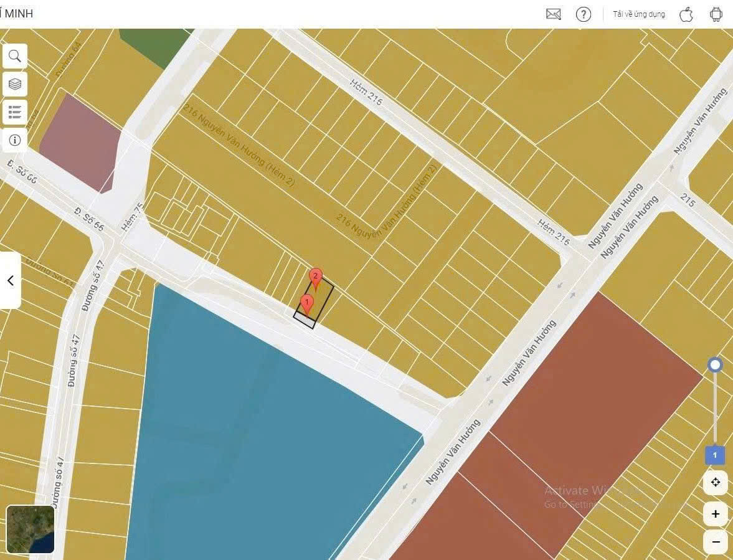
Task: Click the envelope contact icon
Action: click(553, 14)
